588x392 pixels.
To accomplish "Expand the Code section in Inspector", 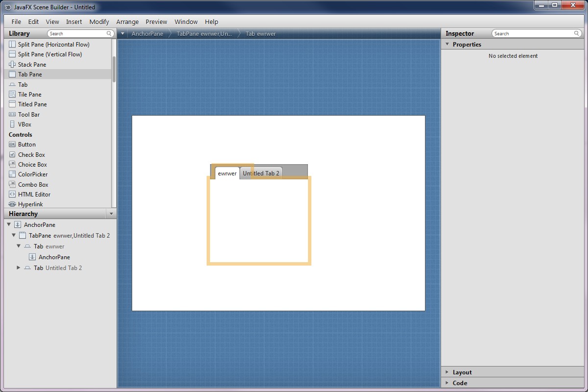I will (459, 383).
